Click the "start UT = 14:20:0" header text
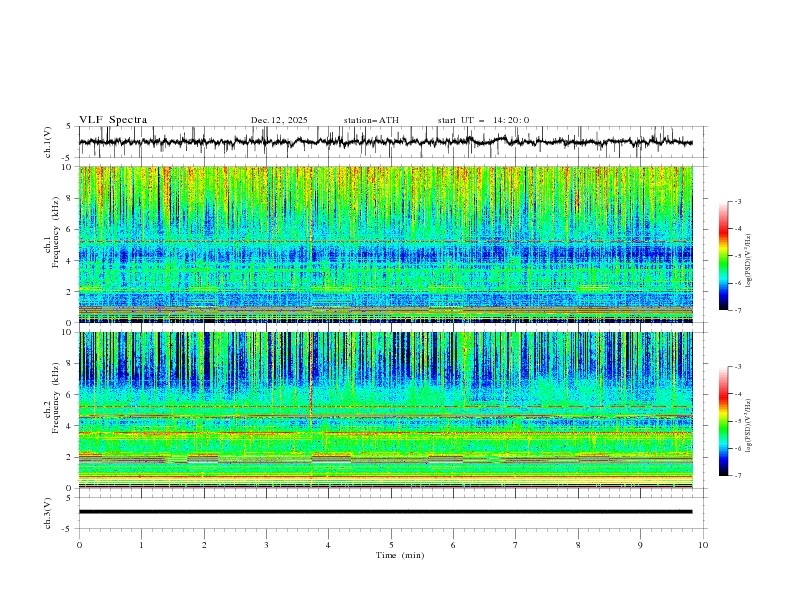The width and height of the screenshot is (792, 612). (483, 120)
